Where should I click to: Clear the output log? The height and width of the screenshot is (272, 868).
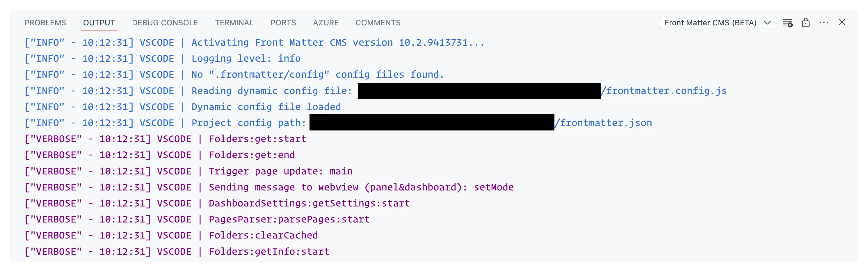point(787,23)
